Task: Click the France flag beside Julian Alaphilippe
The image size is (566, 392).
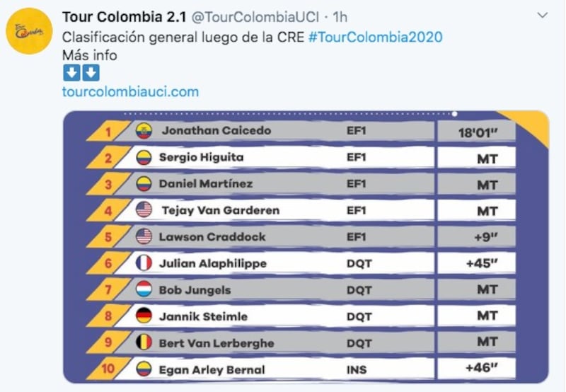Action: [x=144, y=263]
